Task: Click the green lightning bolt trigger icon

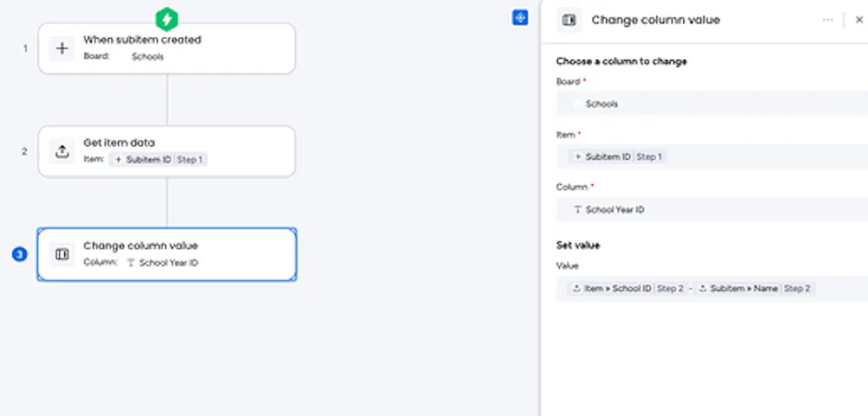Action: click(166, 19)
